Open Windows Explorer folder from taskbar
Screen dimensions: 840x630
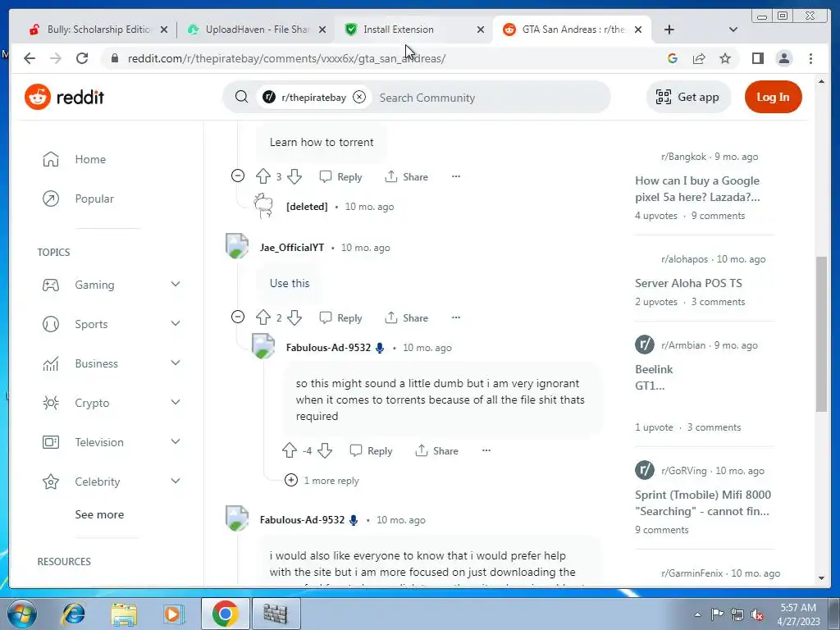124,614
